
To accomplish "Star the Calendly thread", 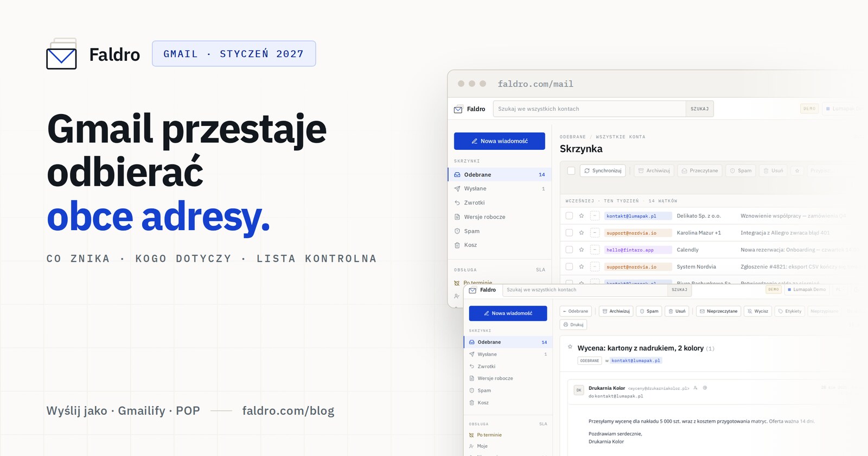I will [582, 250].
